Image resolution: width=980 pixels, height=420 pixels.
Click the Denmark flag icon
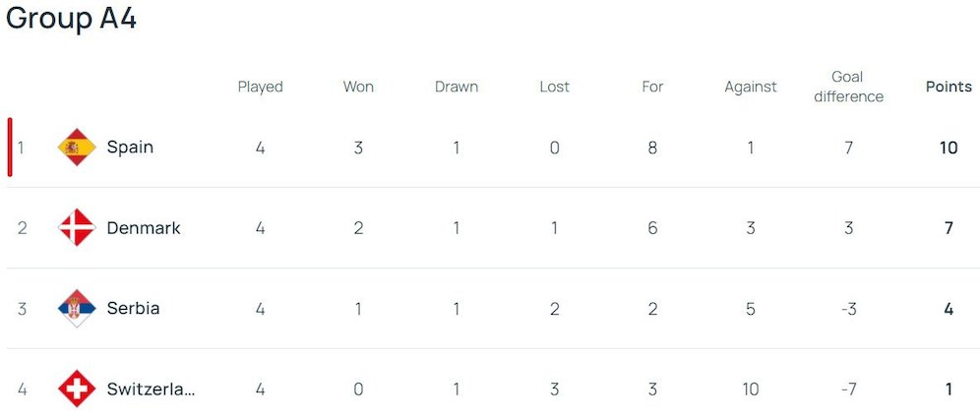(76, 228)
